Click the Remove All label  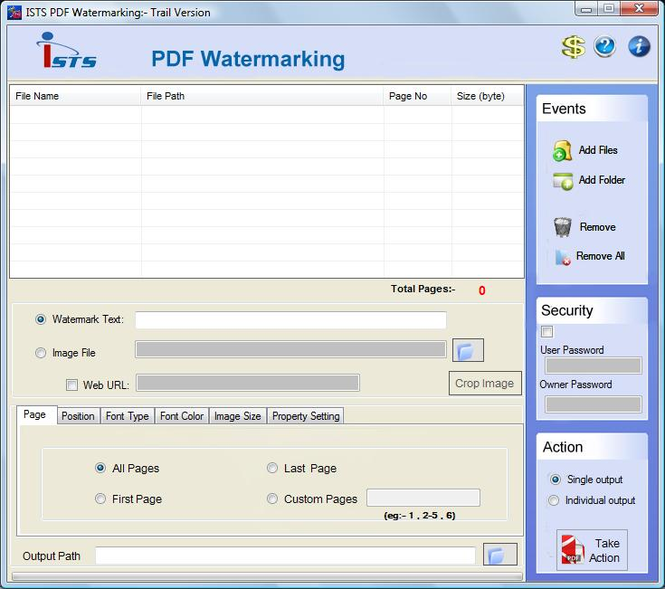600,256
